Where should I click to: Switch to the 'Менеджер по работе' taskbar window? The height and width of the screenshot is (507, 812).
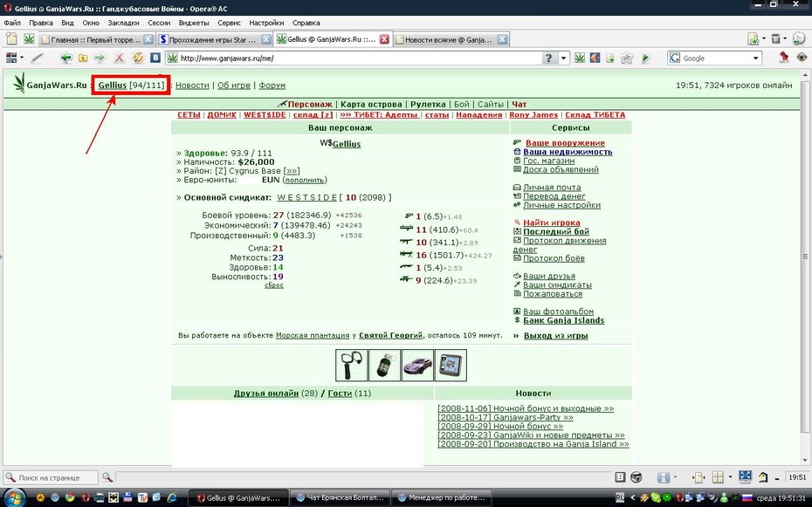[442, 497]
